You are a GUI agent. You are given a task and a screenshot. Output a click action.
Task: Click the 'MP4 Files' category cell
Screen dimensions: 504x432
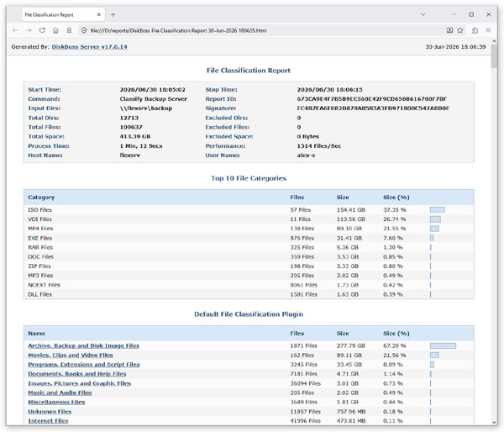[40, 229]
